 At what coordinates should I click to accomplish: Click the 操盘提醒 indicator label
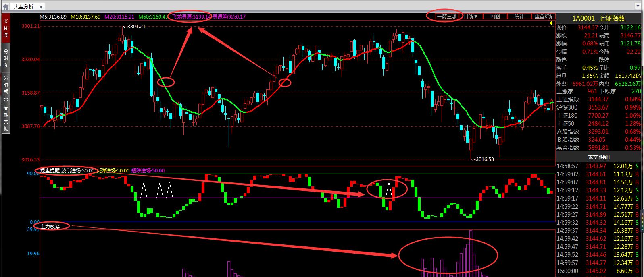point(50,170)
